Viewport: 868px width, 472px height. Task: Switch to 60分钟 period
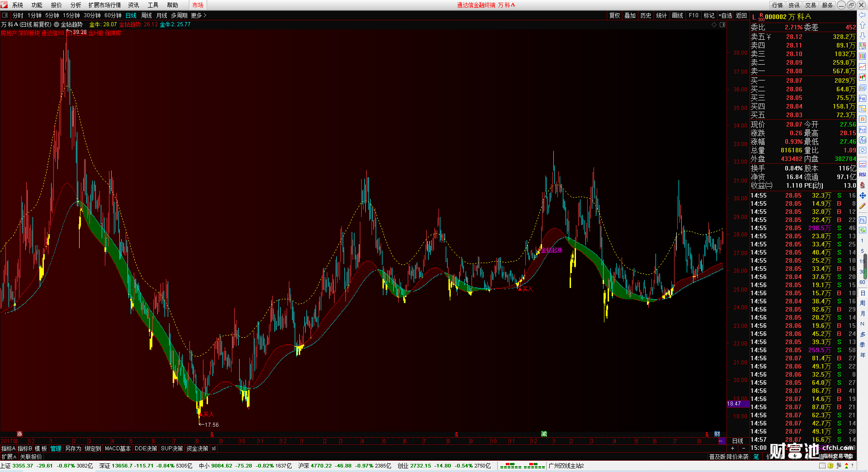pyautogui.click(x=113, y=15)
